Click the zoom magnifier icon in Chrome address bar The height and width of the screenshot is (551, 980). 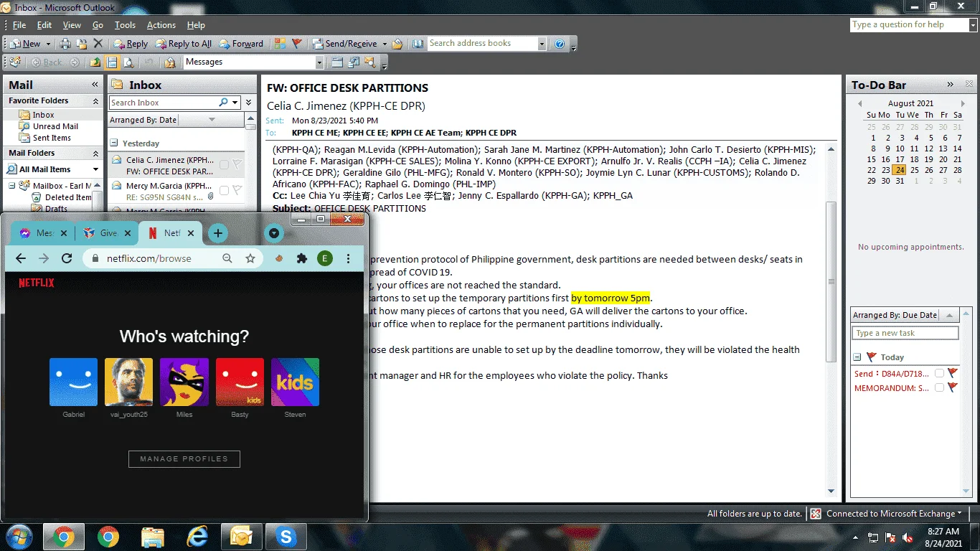[x=227, y=258]
